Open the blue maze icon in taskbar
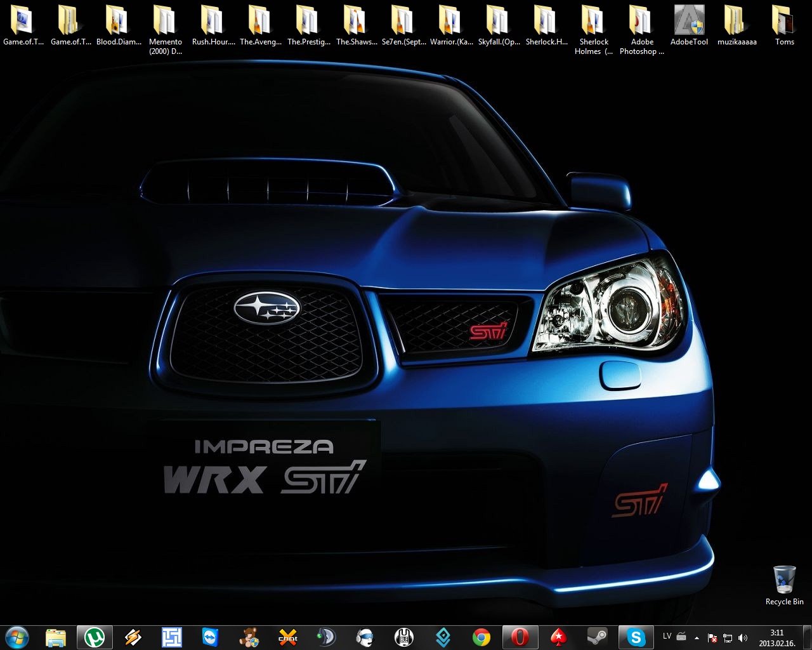Image resolution: width=812 pixels, height=650 pixels. click(171, 637)
